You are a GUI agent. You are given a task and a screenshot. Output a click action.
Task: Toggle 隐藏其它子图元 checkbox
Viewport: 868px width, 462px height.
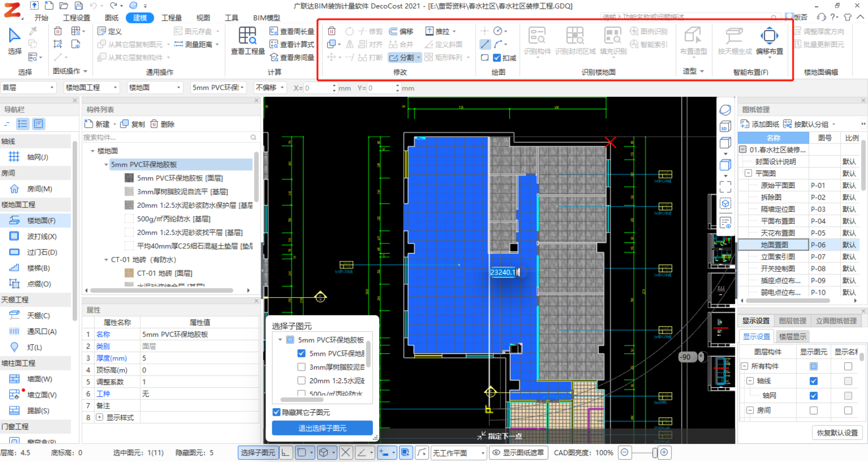click(277, 412)
